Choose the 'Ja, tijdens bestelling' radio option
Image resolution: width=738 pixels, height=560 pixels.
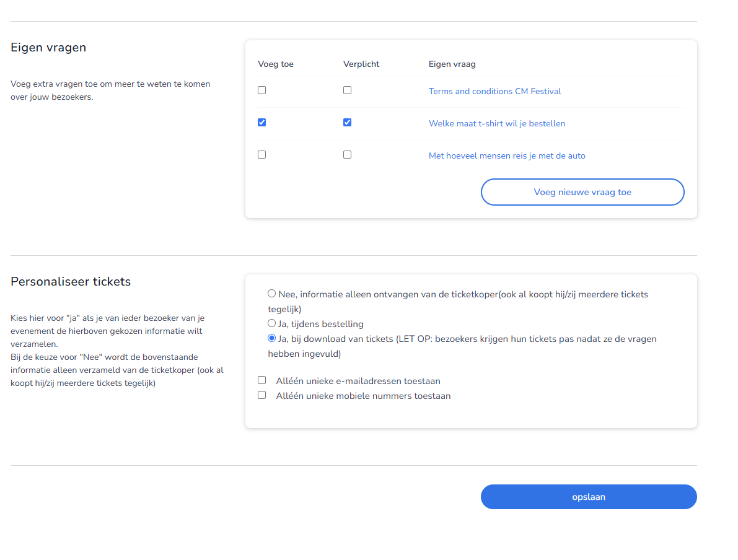[x=271, y=323]
